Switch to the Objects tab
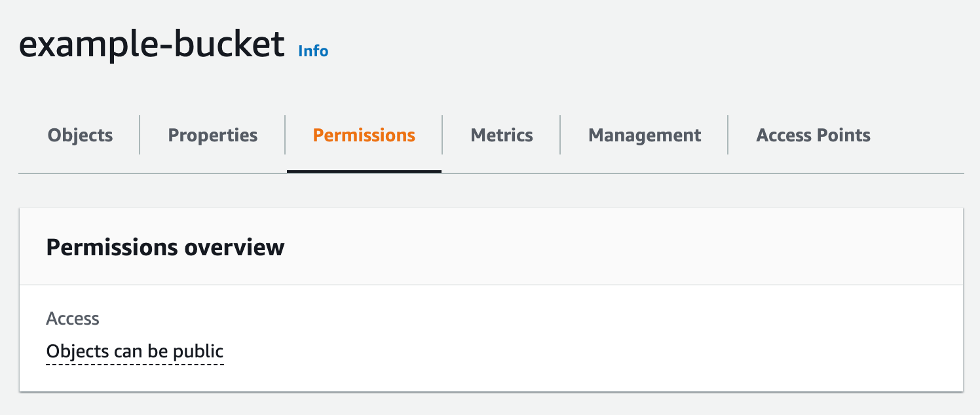 (79, 135)
